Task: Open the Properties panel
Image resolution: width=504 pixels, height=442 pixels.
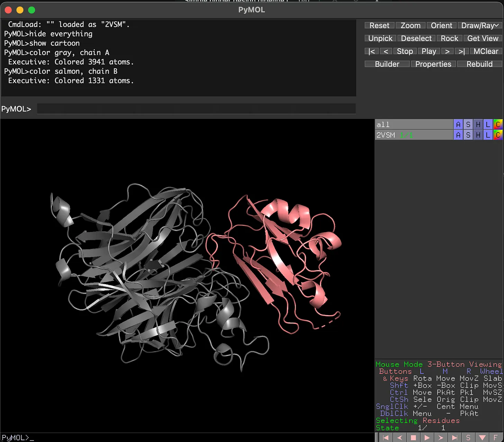Action: point(433,64)
